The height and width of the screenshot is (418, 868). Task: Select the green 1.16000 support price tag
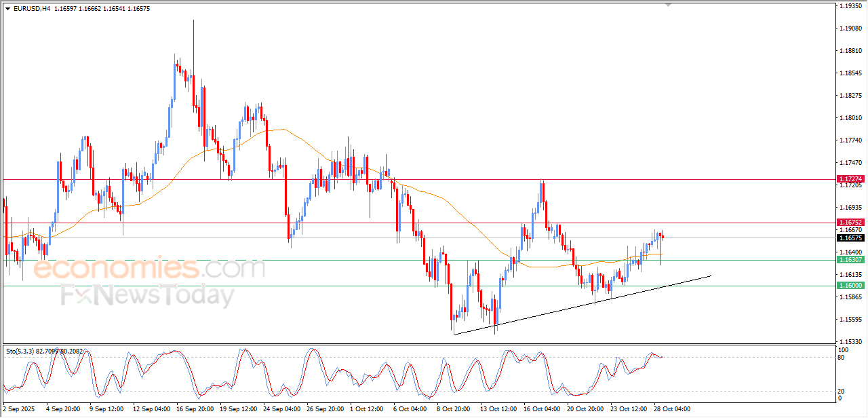point(850,286)
